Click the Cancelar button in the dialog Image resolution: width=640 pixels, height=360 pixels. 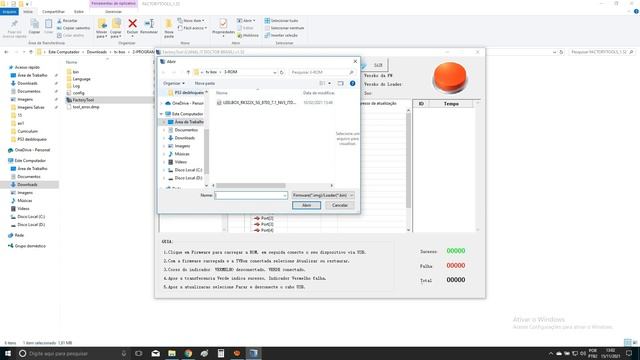tap(340, 205)
